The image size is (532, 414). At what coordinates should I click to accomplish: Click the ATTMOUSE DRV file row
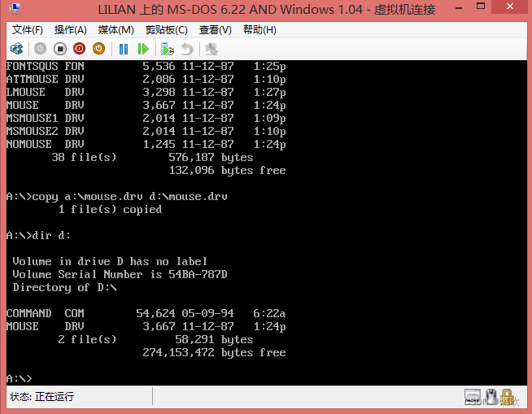pos(146,79)
